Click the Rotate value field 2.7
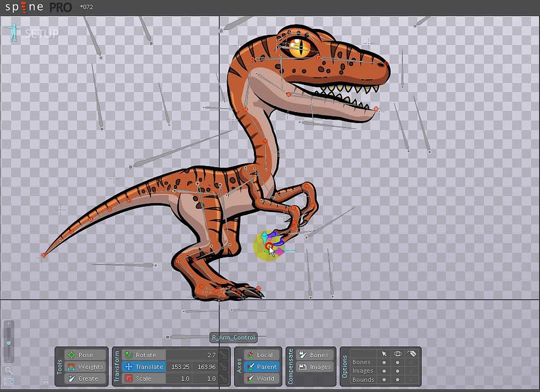The image size is (540, 392). [x=192, y=355]
